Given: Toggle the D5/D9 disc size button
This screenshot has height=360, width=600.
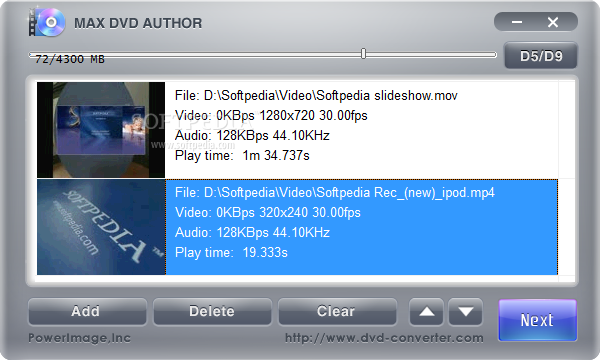Looking at the screenshot, I should click(x=541, y=56).
